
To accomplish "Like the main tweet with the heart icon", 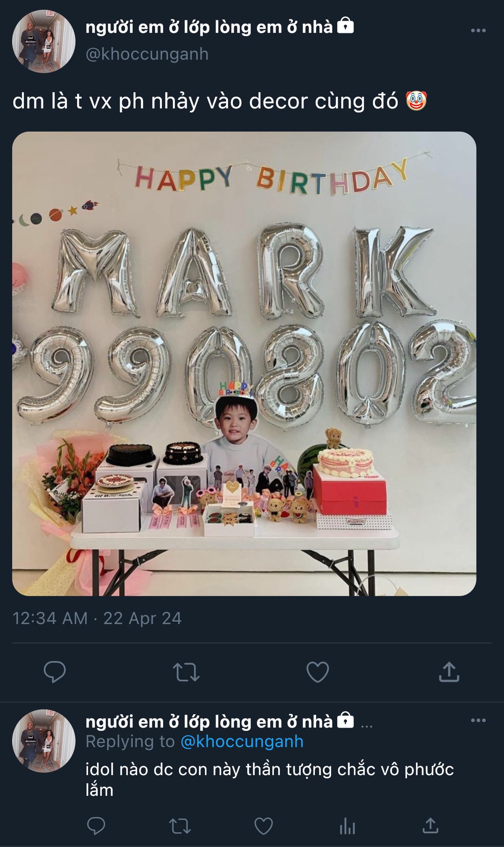I will pos(317,672).
